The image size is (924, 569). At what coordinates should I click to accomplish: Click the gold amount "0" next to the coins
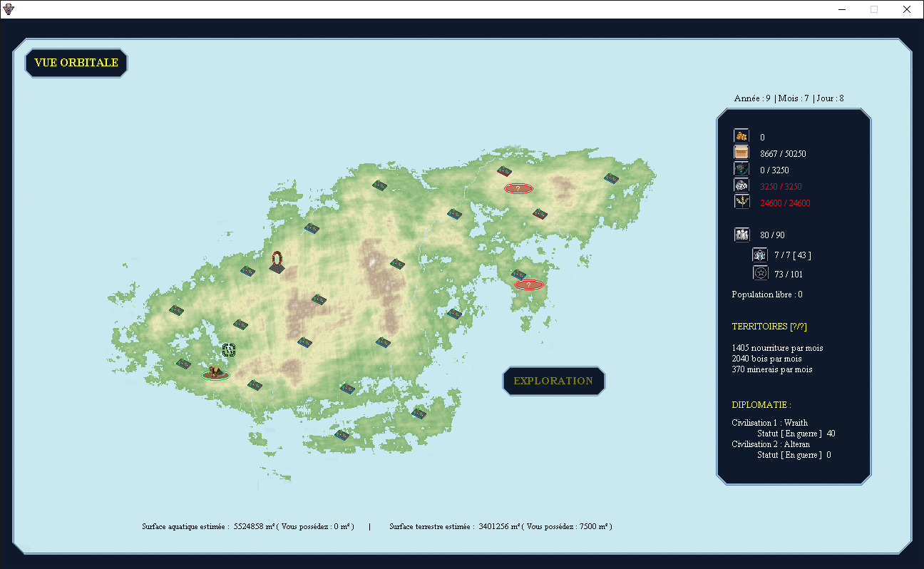762,138
